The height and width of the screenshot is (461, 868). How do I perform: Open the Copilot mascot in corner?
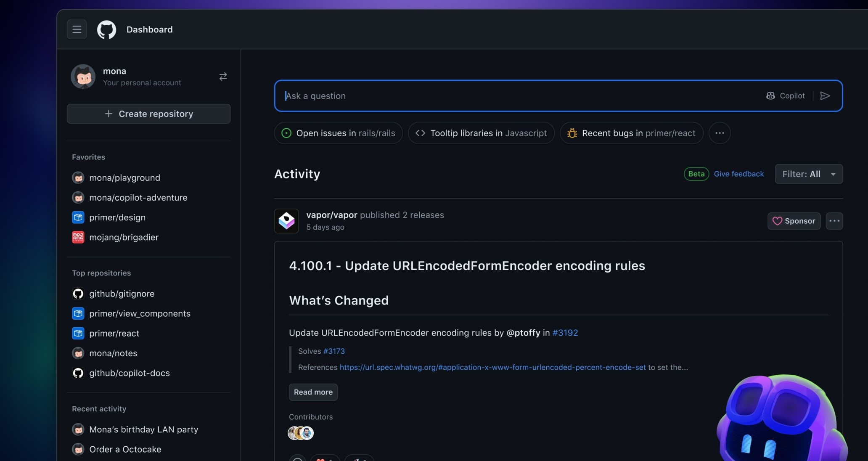(x=781, y=418)
